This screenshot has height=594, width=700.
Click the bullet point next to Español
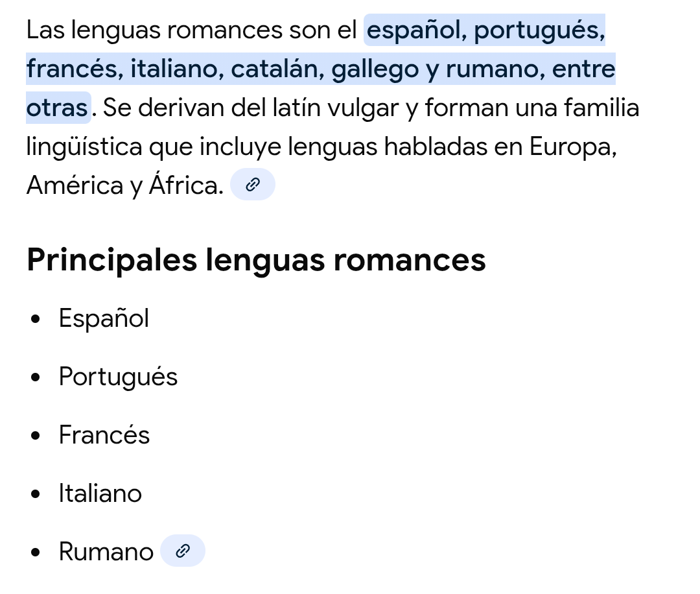tap(36, 319)
